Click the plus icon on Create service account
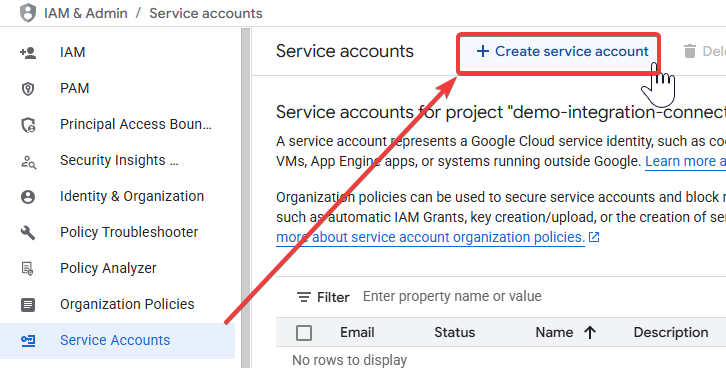726x368 pixels. coord(482,51)
